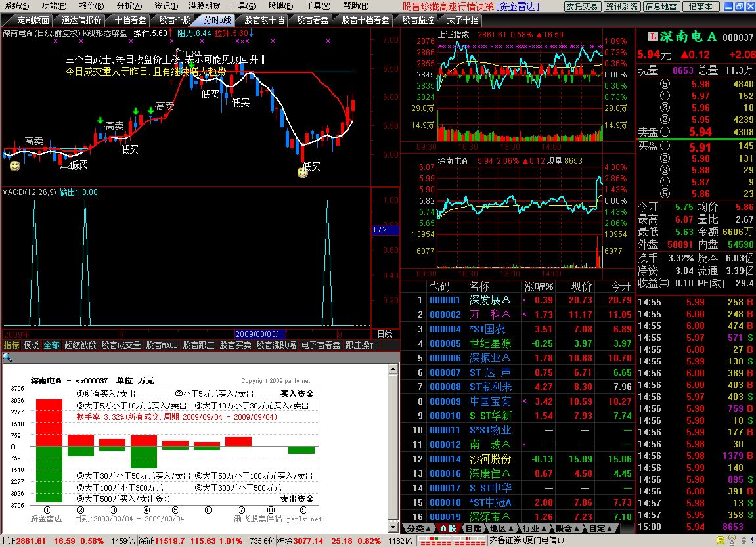
Task: Select the 000005 世纪星源 row
Action: [518, 343]
